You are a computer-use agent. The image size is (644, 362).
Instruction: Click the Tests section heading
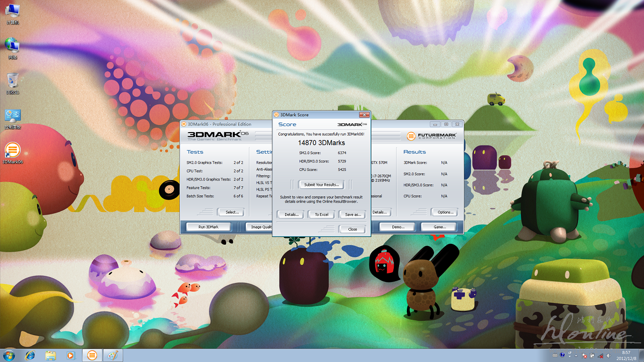click(195, 152)
